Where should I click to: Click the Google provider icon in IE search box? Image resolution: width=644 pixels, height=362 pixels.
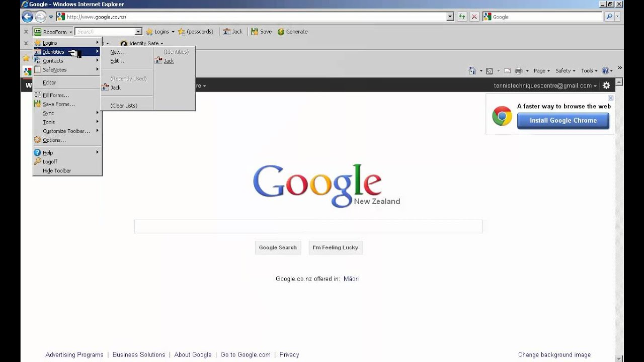click(487, 17)
